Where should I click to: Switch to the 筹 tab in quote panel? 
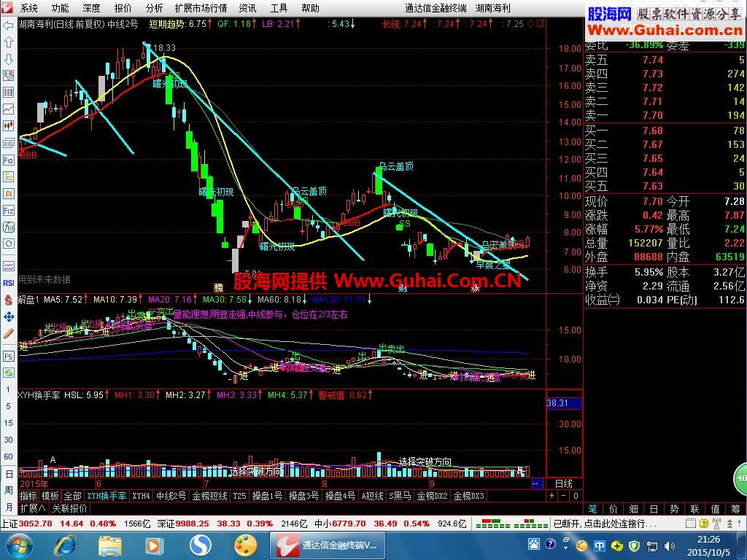(x=735, y=508)
